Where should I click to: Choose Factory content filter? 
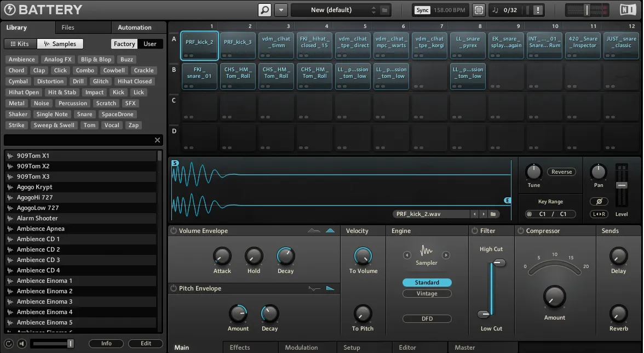124,44
